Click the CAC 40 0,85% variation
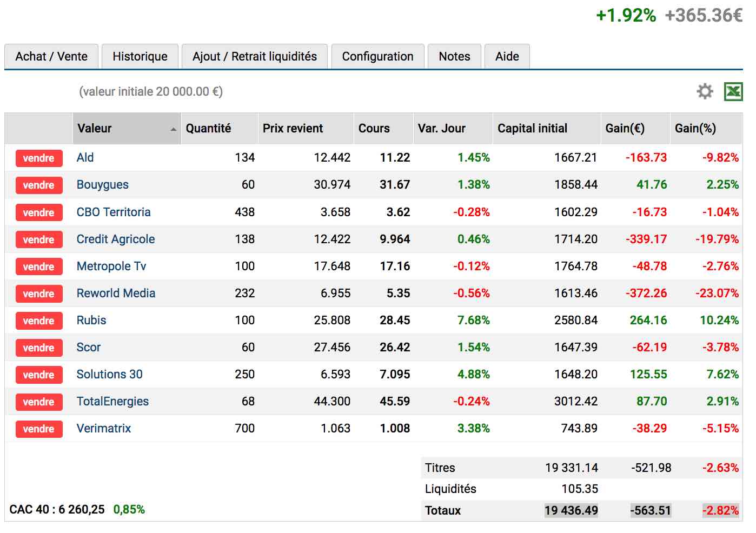Viewport: 756px width, 533px height. click(129, 509)
